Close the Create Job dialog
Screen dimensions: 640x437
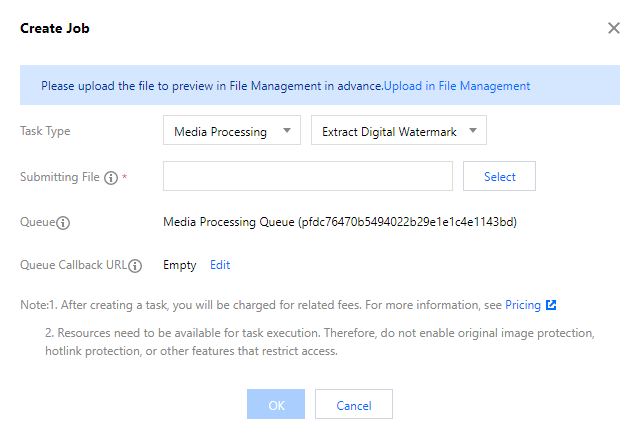pos(614,28)
